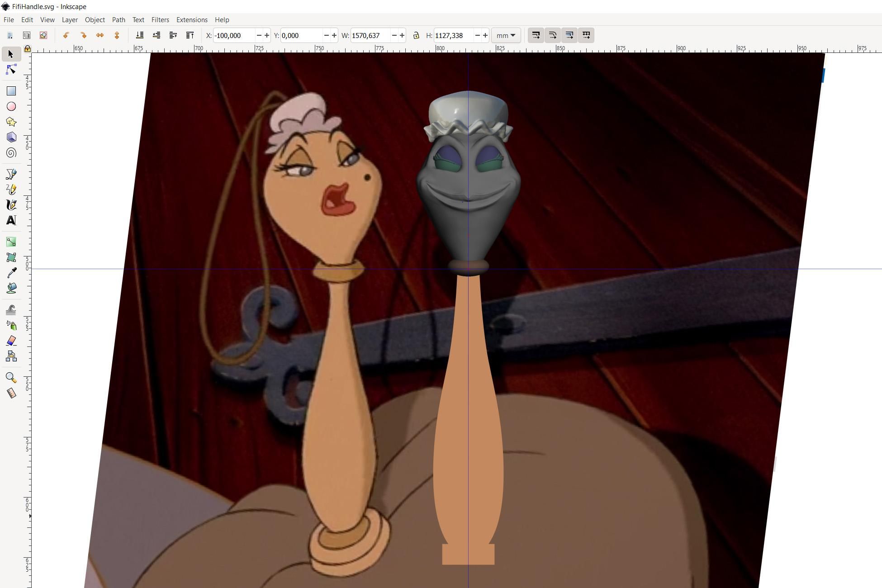Toggle move patterns with object button

point(586,35)
